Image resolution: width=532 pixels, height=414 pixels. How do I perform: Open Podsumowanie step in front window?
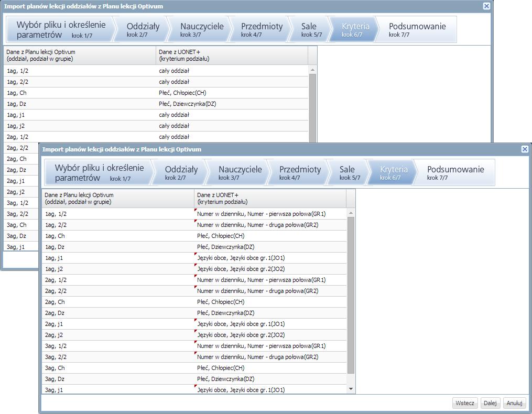pos(455,172)
